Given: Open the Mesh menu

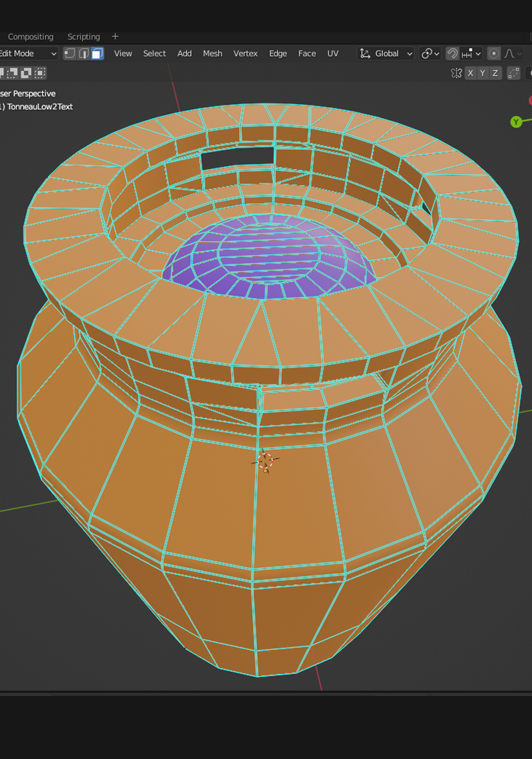Looking at the screenshot, I should tap(212, 54).
